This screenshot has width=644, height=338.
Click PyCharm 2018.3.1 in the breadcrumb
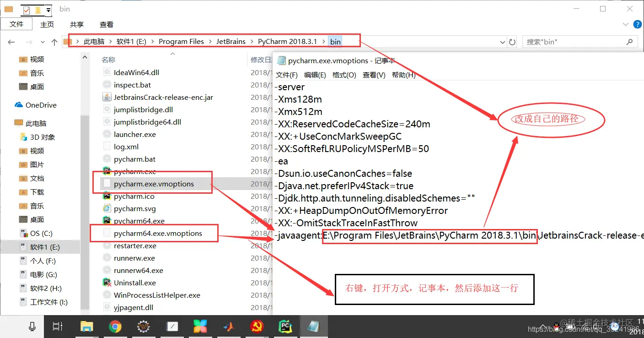click(287, 41)
